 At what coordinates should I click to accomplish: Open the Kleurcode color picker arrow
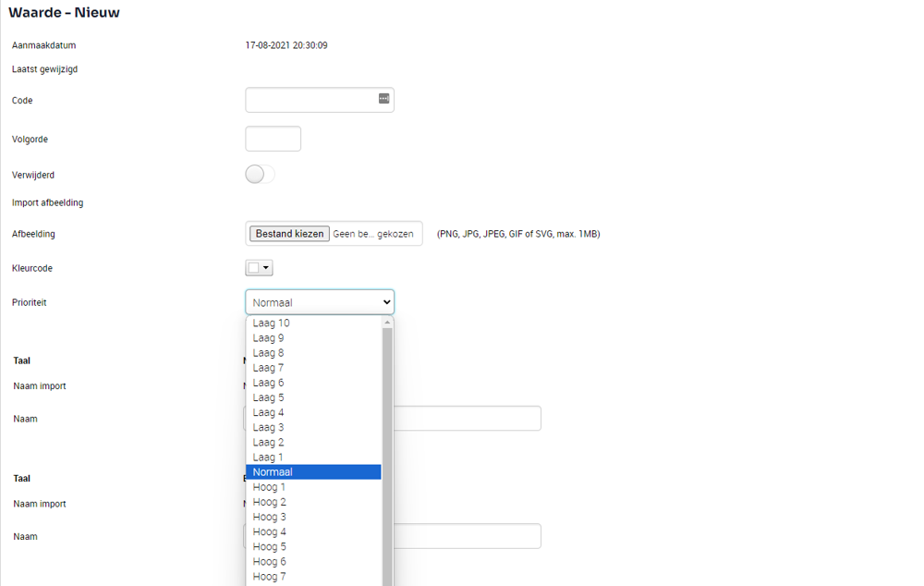click(266, 268)
